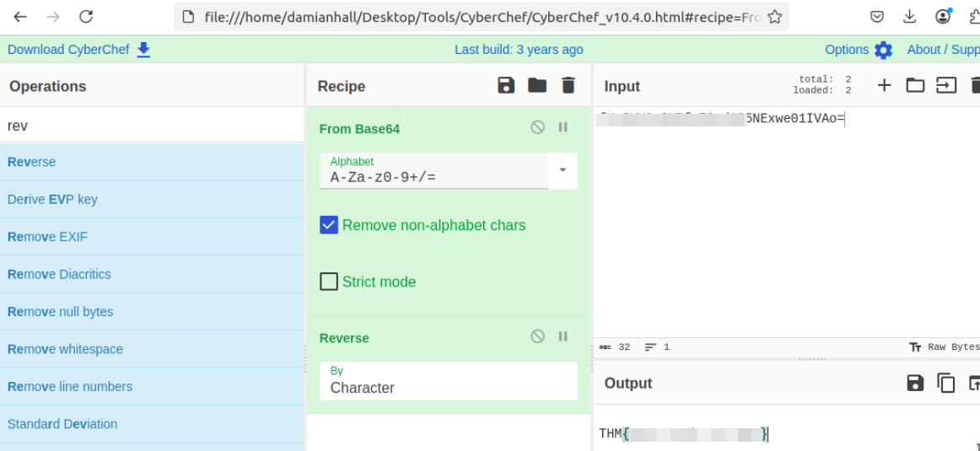Load a saved recipe folder icon

point(537,85)
